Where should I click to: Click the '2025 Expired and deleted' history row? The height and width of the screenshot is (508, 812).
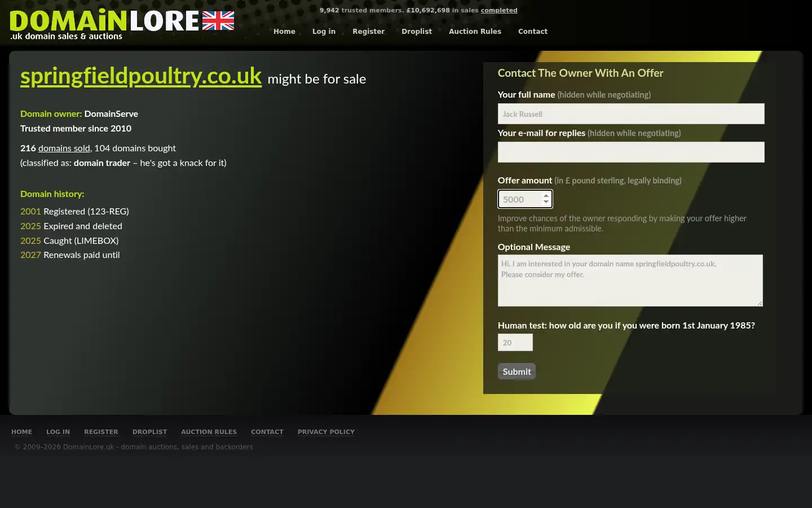pyautogui.click(x=71, y=226)
